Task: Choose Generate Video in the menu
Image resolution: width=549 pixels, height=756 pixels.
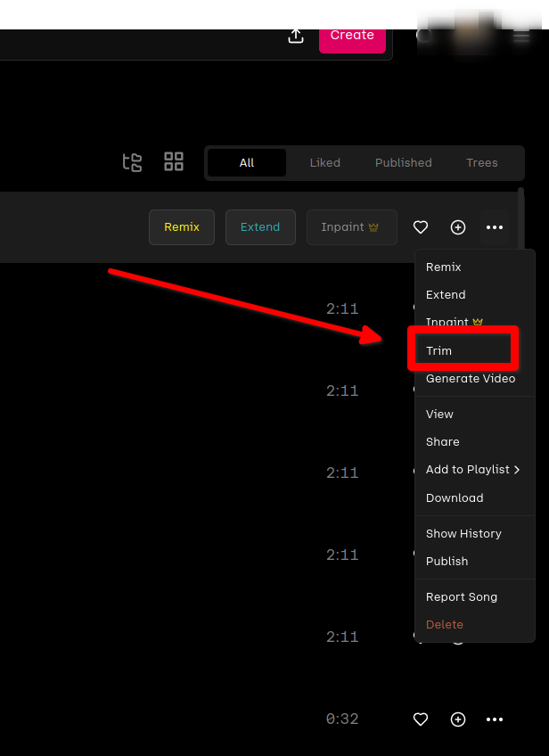Action: [x=475, y=379]
